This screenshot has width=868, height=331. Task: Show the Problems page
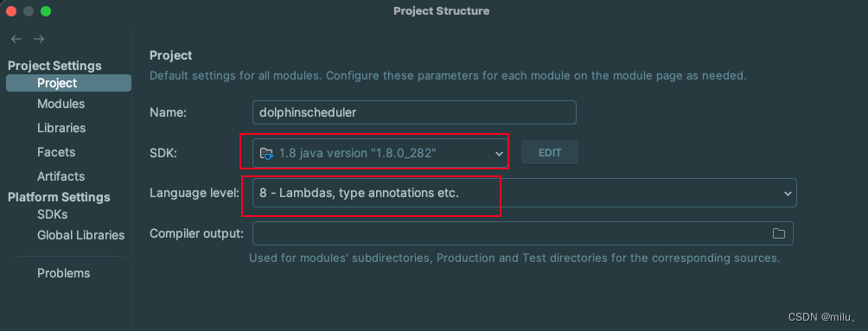pos(64,273)
